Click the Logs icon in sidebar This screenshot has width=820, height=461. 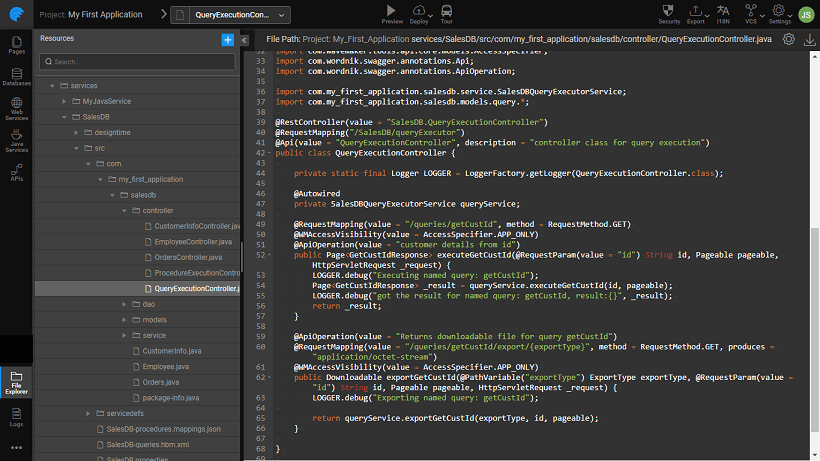pos(16,415)
